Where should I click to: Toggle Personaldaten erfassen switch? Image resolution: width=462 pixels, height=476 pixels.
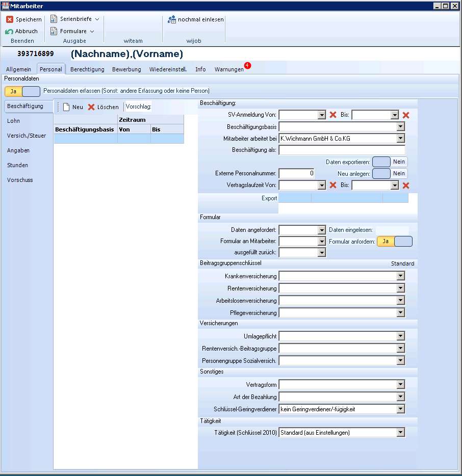point(22,91)
